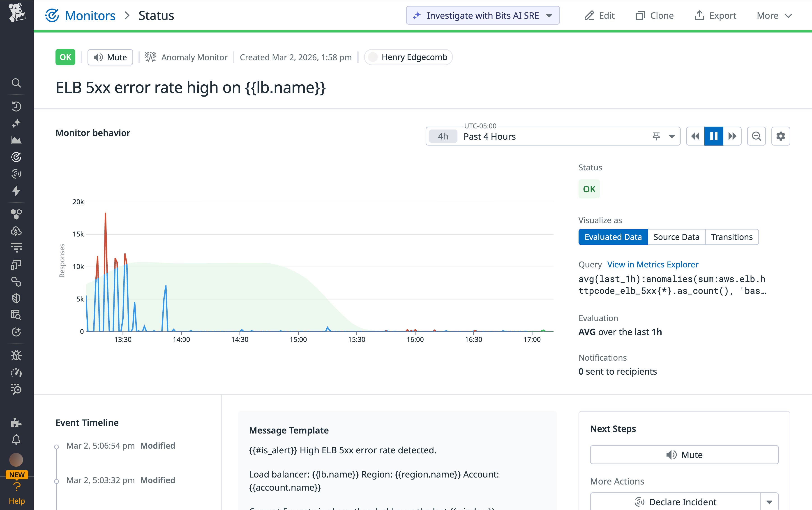Expand the More menu in the top bar
The width and height of the screenshot is (812, 510).
tap(774, 15)
